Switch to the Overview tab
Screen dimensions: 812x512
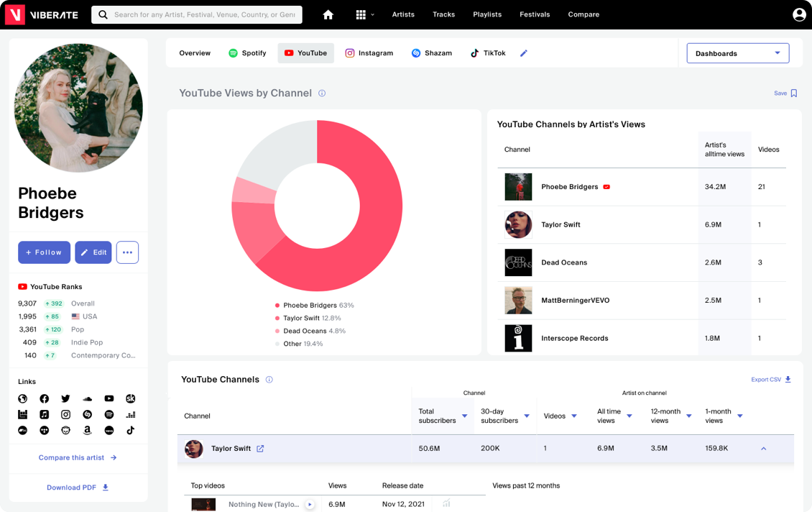pos(195,53)
